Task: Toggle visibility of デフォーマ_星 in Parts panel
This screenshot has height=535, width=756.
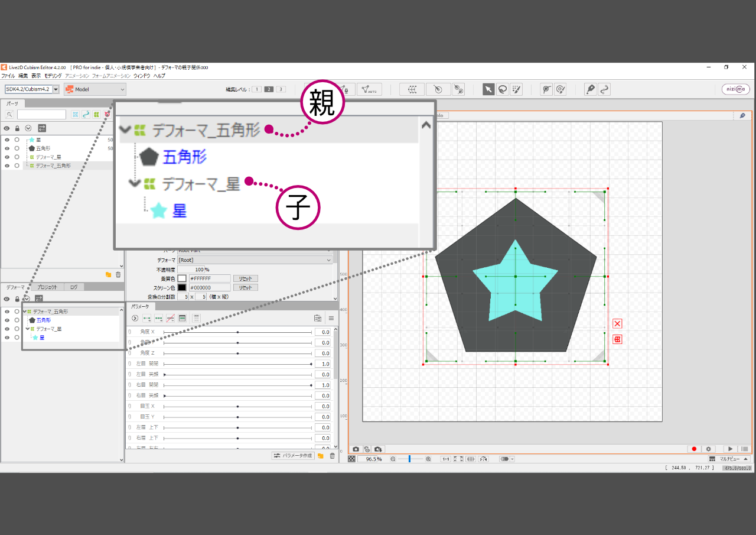Action: [x=7, y=157]
